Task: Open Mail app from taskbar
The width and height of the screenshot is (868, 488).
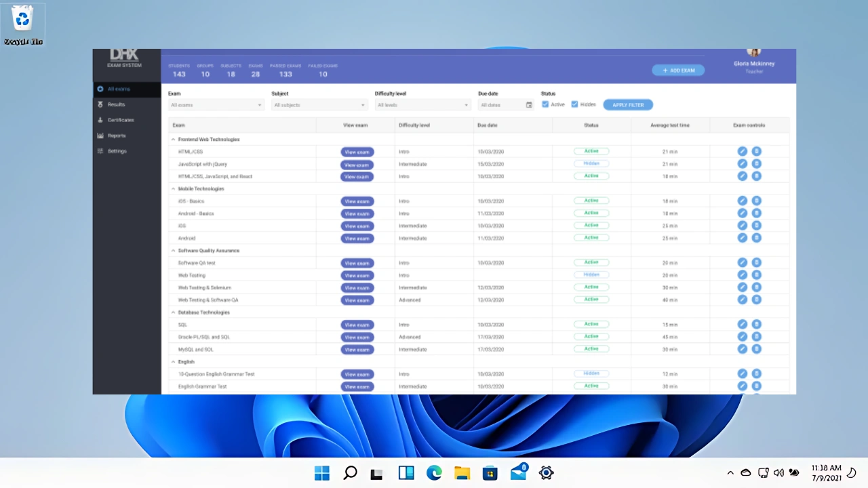Action: [x=519, y=472]
